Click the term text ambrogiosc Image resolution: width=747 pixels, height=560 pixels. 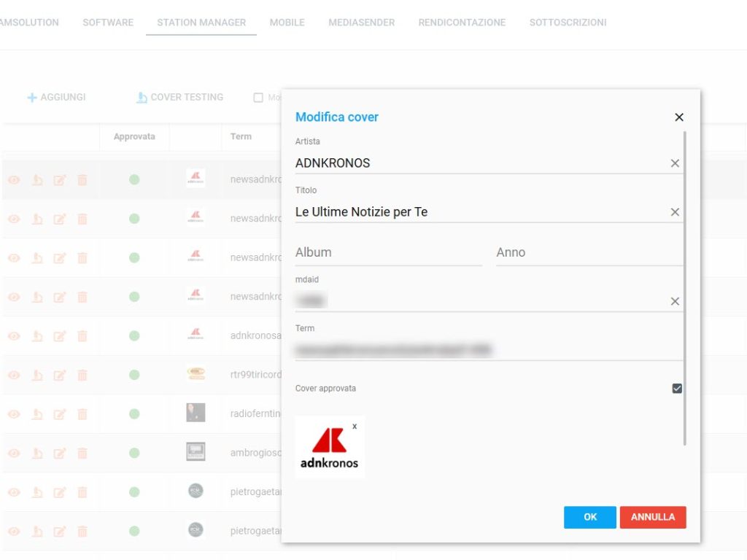point(256,453)
